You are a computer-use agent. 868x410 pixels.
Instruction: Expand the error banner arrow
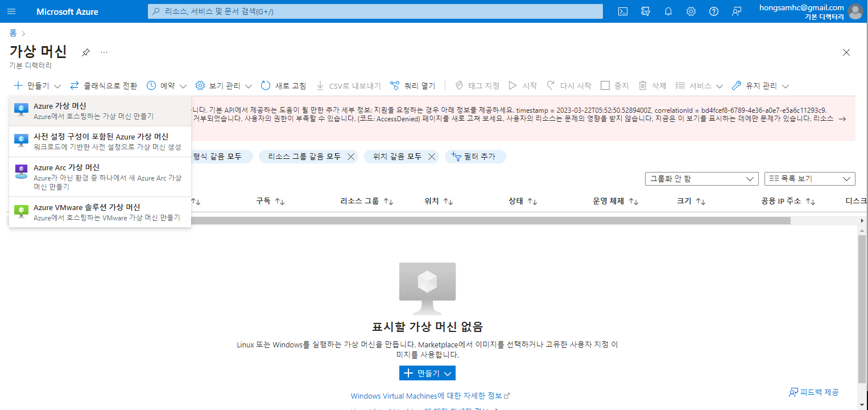[842, 119]
